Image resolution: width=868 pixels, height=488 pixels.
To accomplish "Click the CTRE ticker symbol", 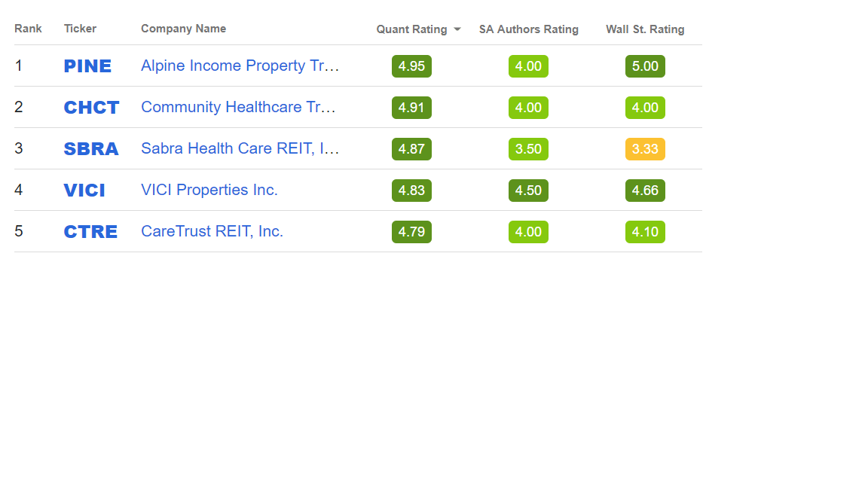I will pos(90,232).
